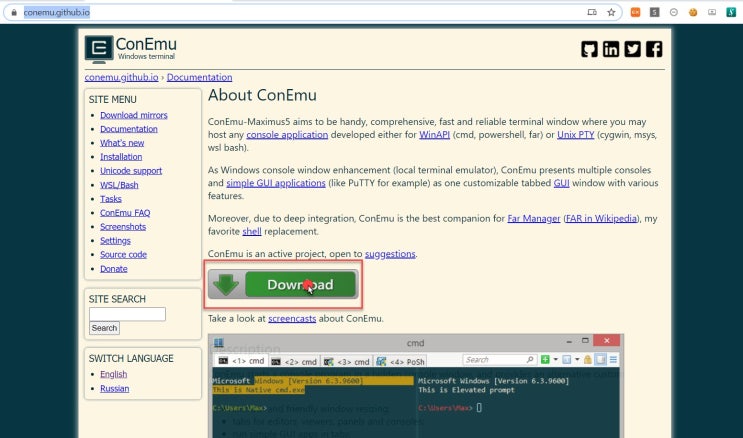
Task: Open the cookie browser extension icon
Action: click(x=693, y=12)
